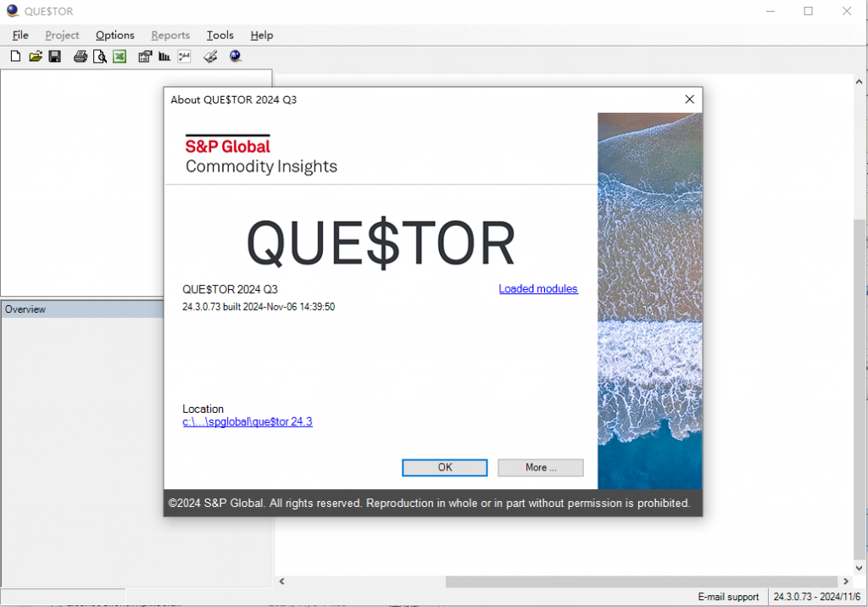Open the Loaded modules link
The image size is (868, 607).
[x=537, y=289]
